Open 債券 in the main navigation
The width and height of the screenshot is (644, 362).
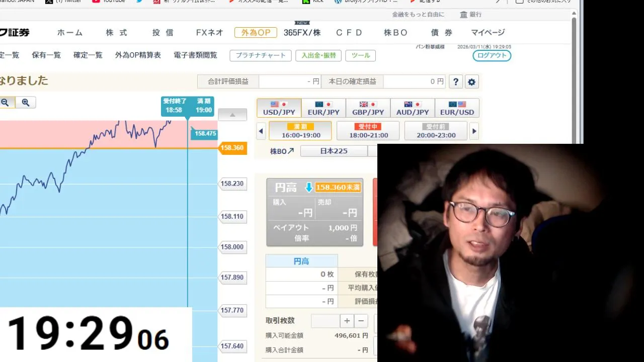[x=442, y=33]
